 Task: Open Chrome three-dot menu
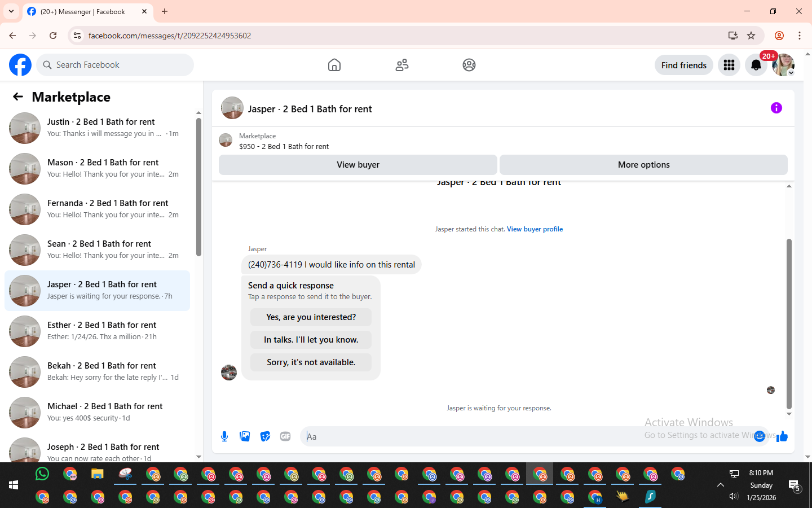tap(800, 36)
